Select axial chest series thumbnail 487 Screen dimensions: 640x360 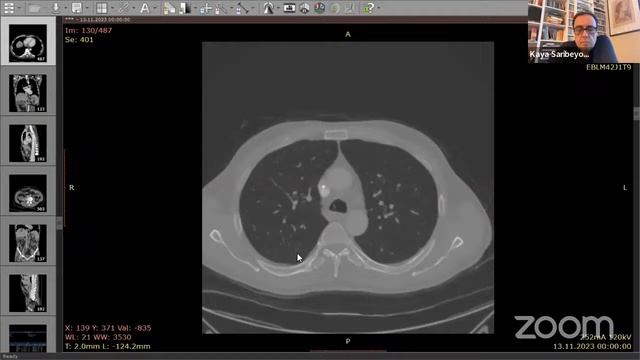[x=28, y=43]
